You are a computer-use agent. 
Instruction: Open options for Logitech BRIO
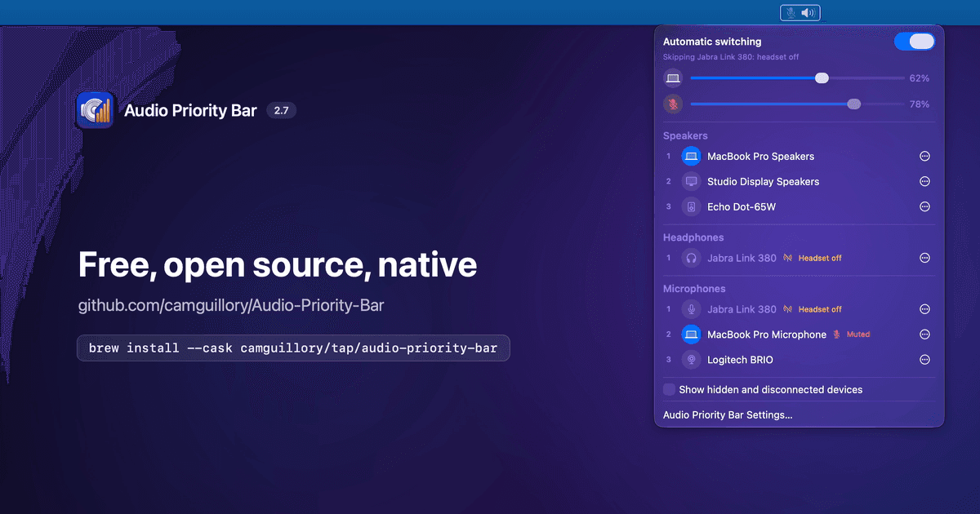[x=925, y=360]
